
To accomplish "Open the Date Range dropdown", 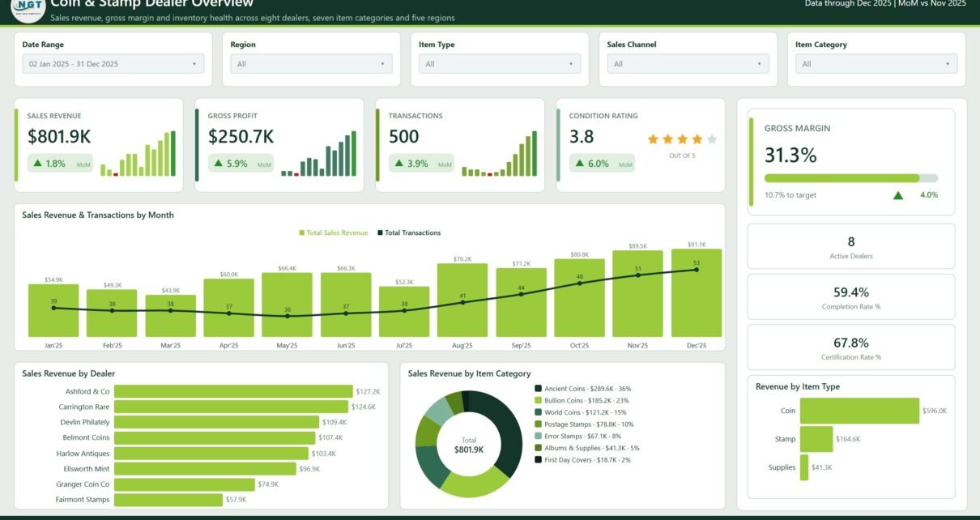I will click(113, 64).
